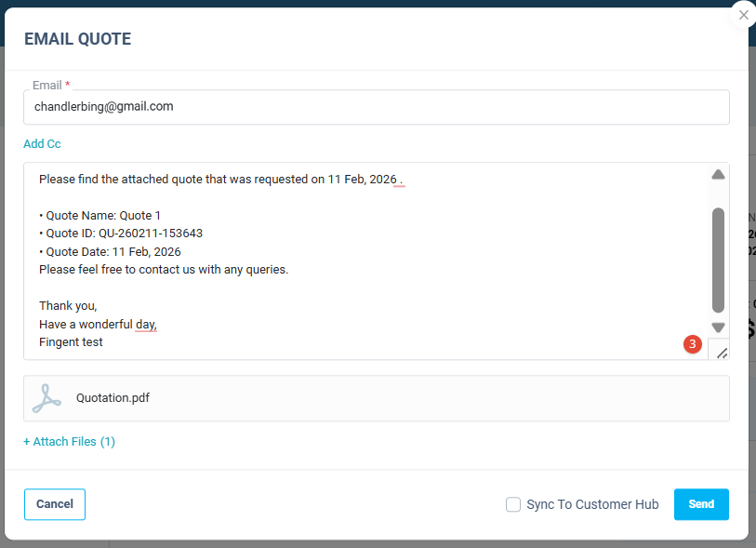Click the PDF icon of the attachment
Screen dimensions: 756x548
tap(46, 398)
